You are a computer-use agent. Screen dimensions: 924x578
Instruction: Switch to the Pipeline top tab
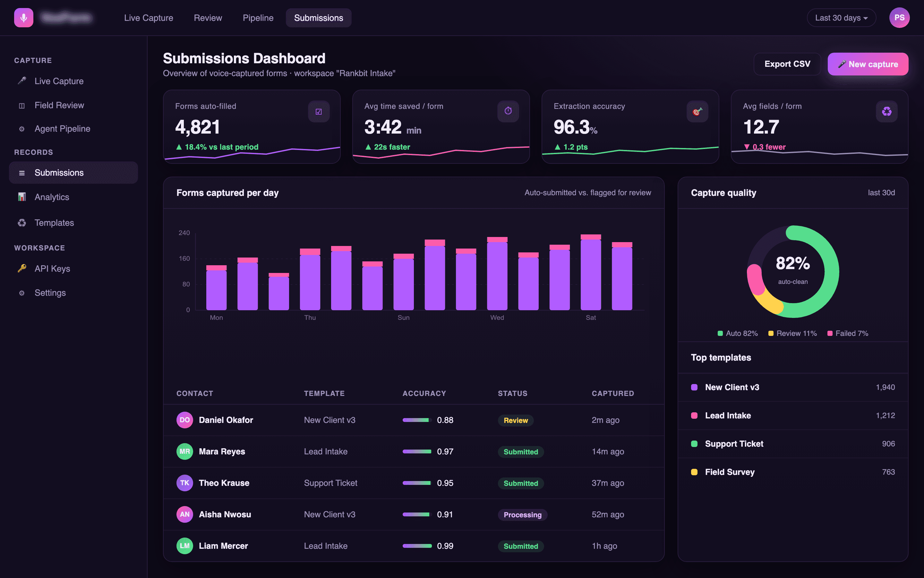click(x=258, y=18)
